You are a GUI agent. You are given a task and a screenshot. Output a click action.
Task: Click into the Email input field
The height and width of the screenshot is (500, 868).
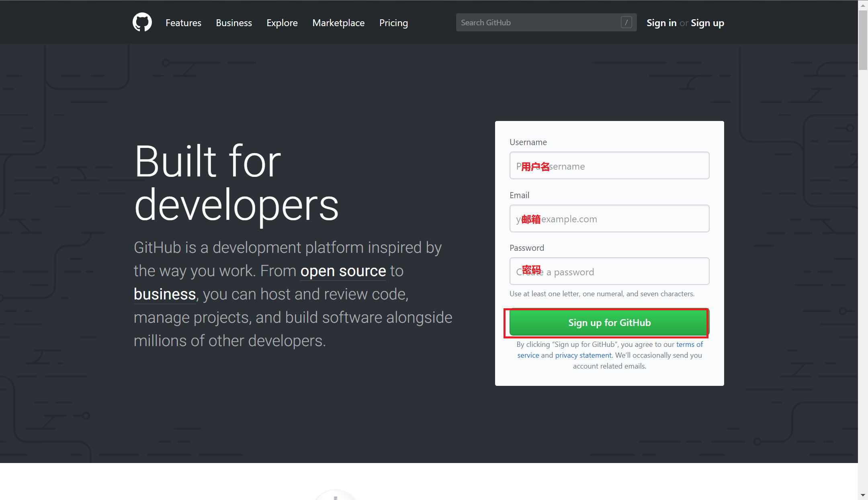[609, 219]
